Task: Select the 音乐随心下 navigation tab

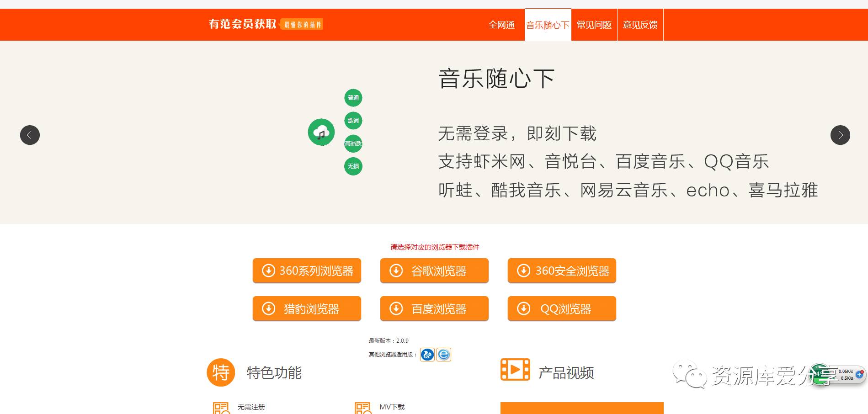Action: click(x=548, y=25)
